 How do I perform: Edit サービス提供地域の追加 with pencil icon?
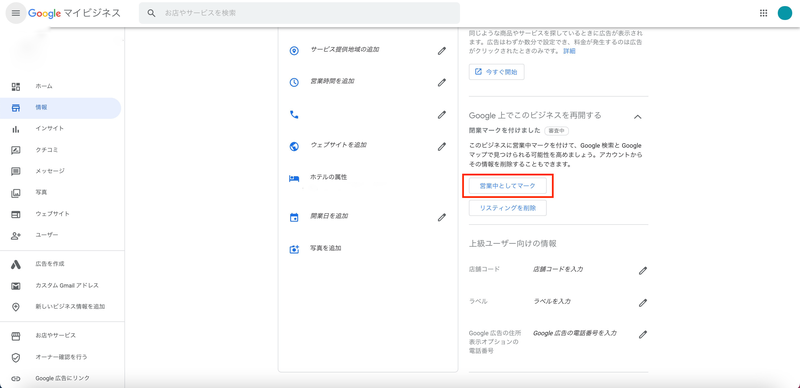point(442,51)
